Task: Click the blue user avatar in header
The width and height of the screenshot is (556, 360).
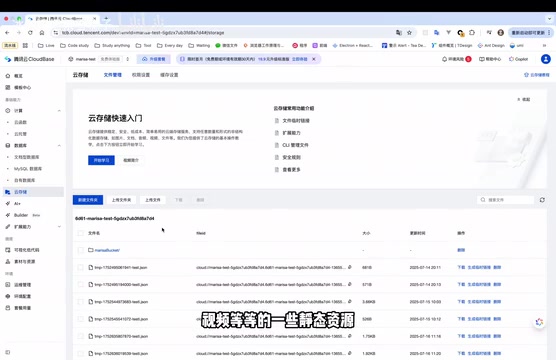Action: point(546,59)
